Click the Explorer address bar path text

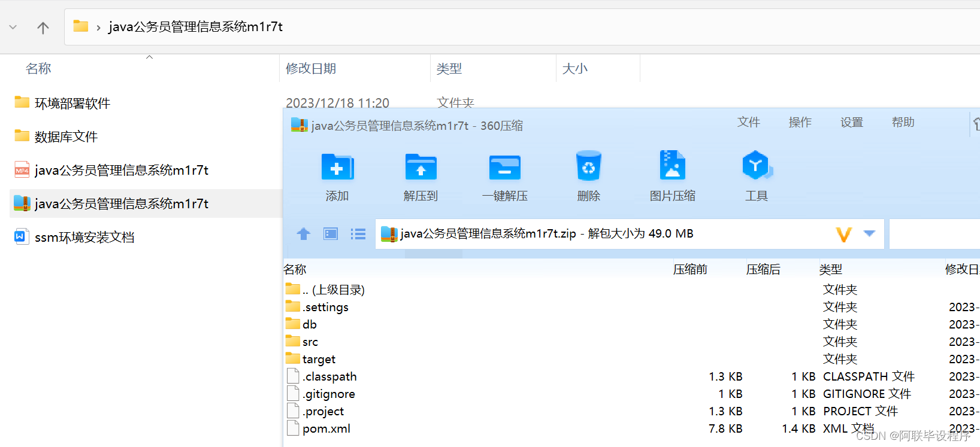[x=195, y=27]
